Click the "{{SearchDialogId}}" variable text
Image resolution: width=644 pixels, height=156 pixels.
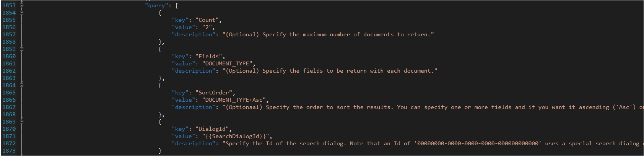pos(237,136)
